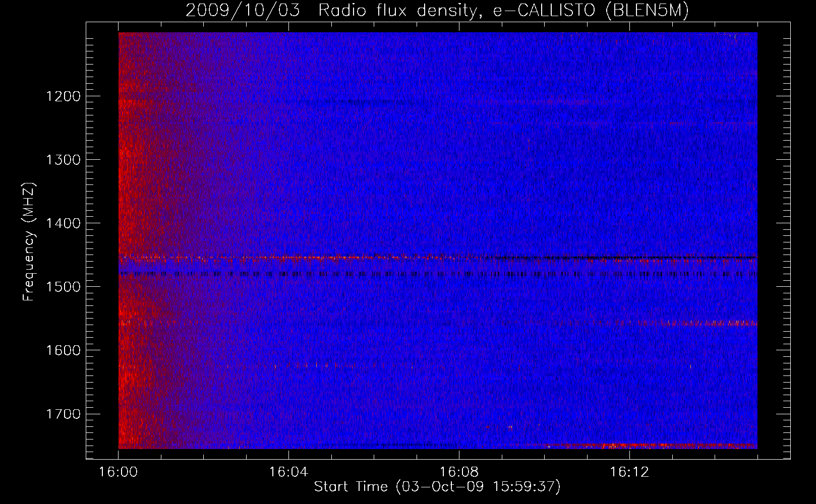Select the 1700 frequency tick label
Screen dimensions: 816x504
point(63,414)
